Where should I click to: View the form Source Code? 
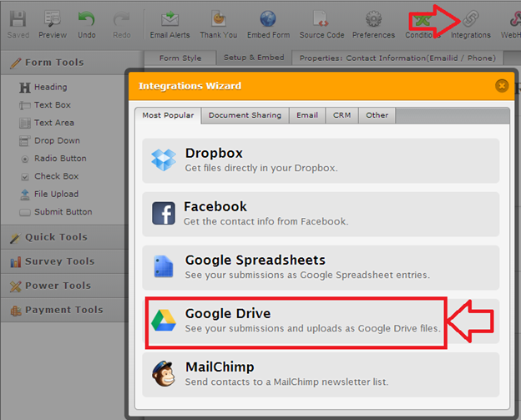coord(321,24)
